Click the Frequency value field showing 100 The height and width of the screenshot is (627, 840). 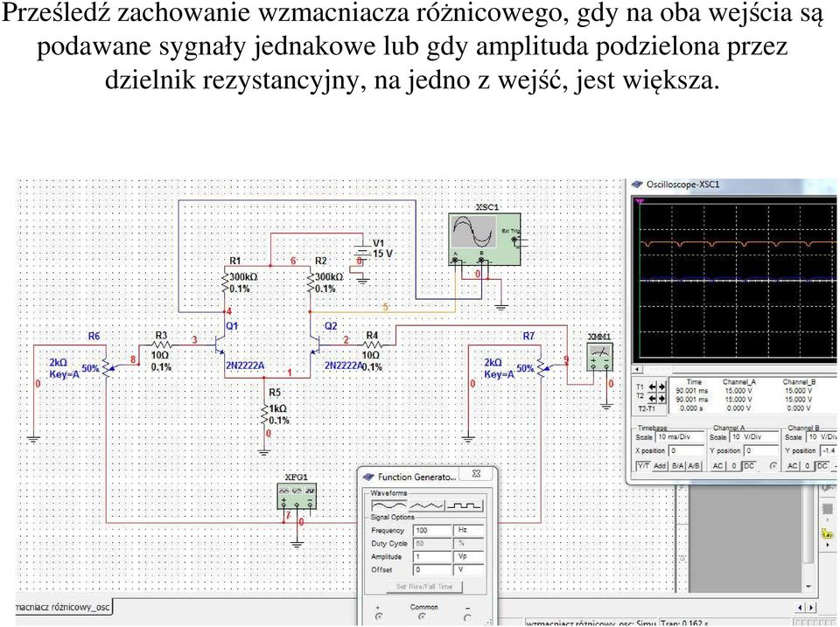click(432, 530)
